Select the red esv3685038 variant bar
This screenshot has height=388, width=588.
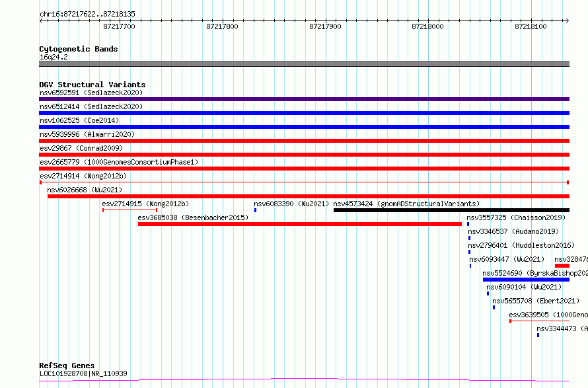click(300, 224)
